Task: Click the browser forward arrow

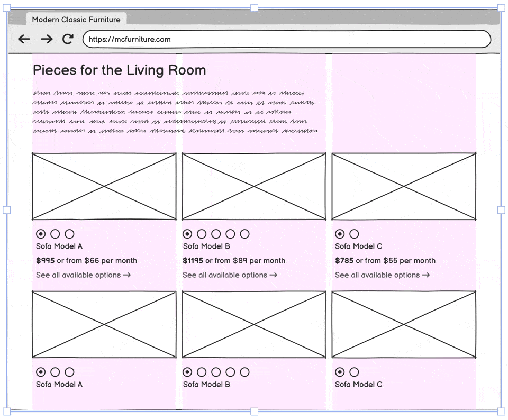Action: coord(47,39)
